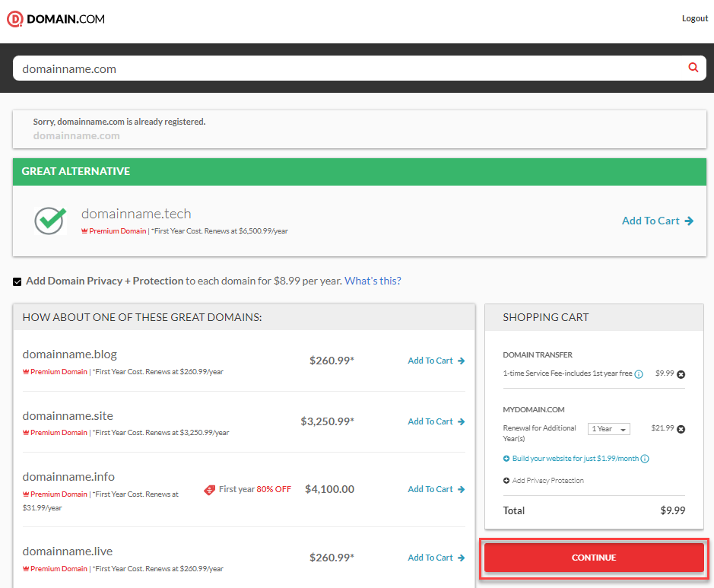
Task: Click crown icon for domainname.site Premium Domain
Action: (26, 433)
